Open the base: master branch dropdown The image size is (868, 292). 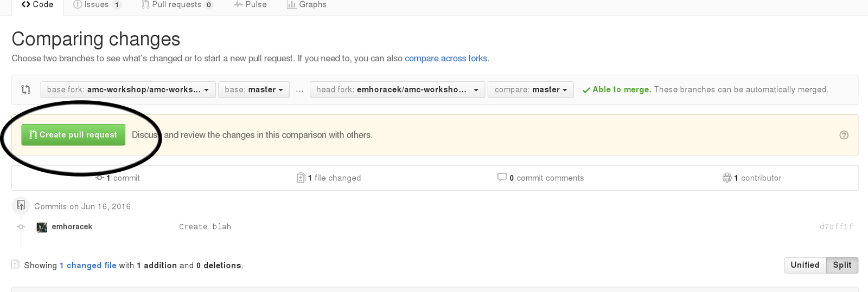(x=254, y=89)
